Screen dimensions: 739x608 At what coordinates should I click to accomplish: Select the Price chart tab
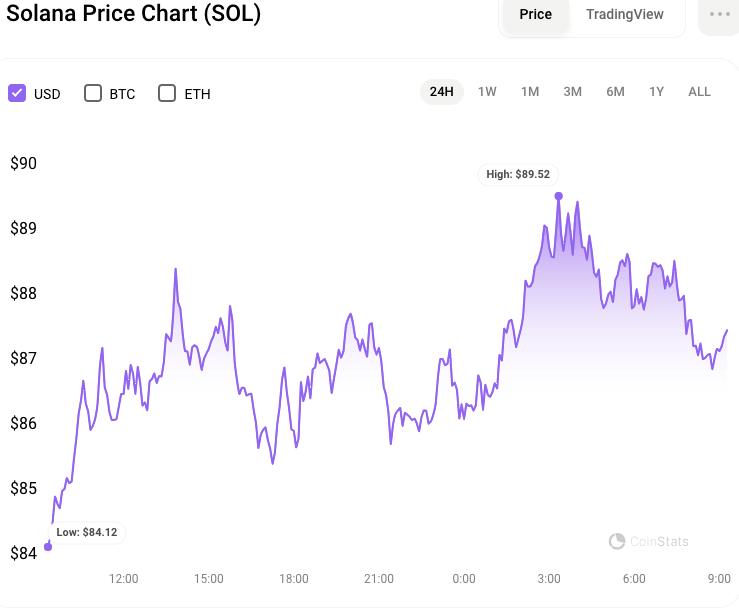coord(535,14)
